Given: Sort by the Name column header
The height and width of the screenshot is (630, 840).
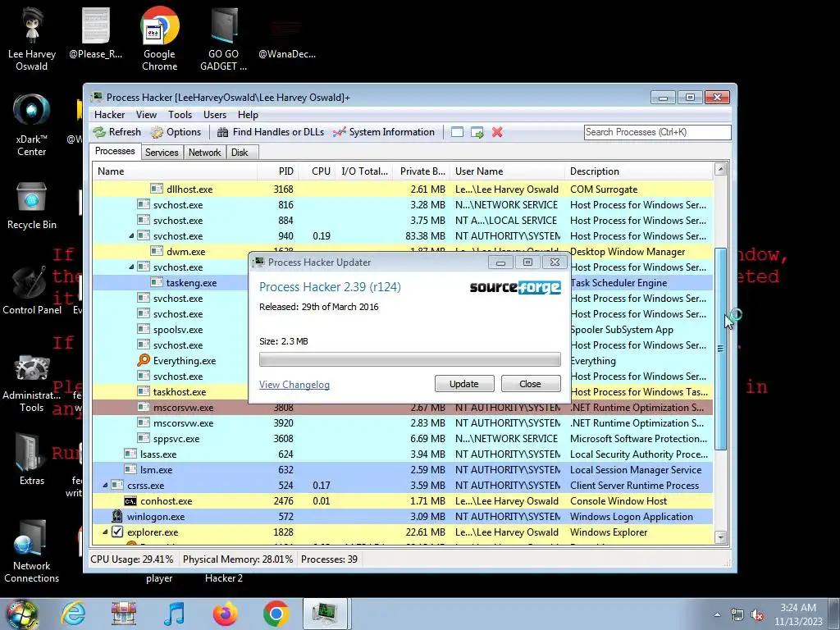Looking at the screenshot, I should click(x=175, y=171).
